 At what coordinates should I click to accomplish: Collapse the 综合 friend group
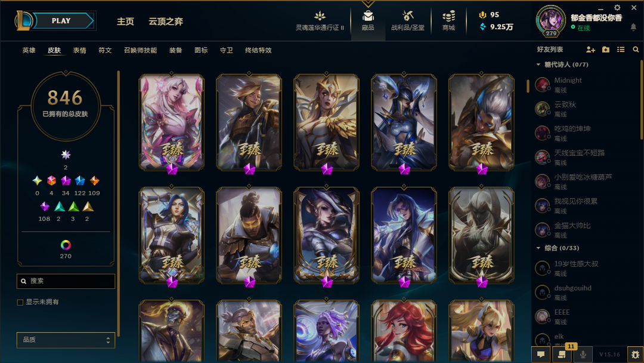coord(538,248)
